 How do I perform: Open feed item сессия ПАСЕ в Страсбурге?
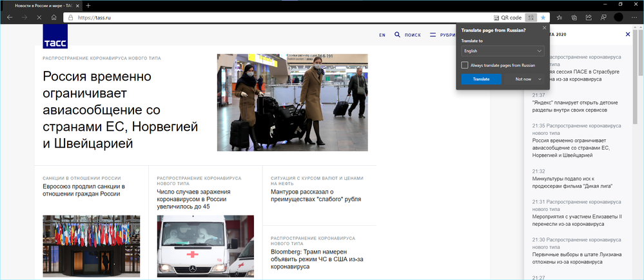(x=583, y=75)
